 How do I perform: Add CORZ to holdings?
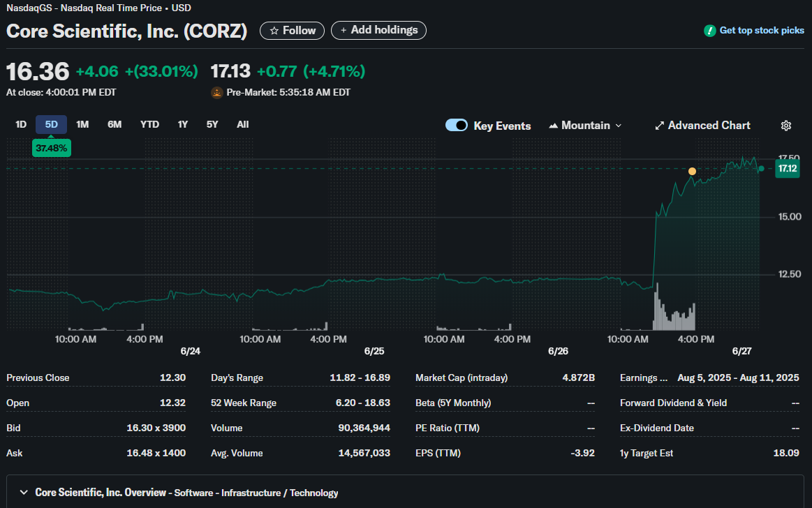[378, 31]
